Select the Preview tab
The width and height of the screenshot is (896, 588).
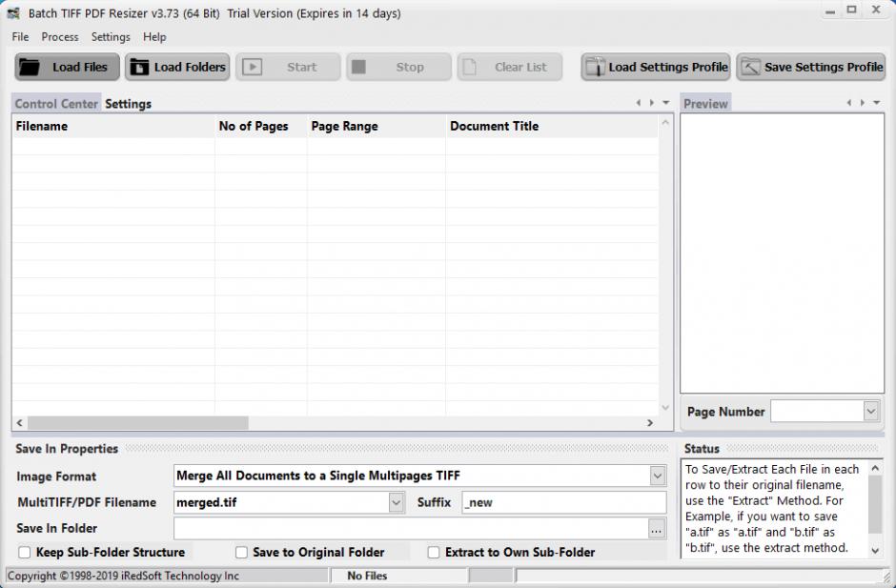coord(705,104)
